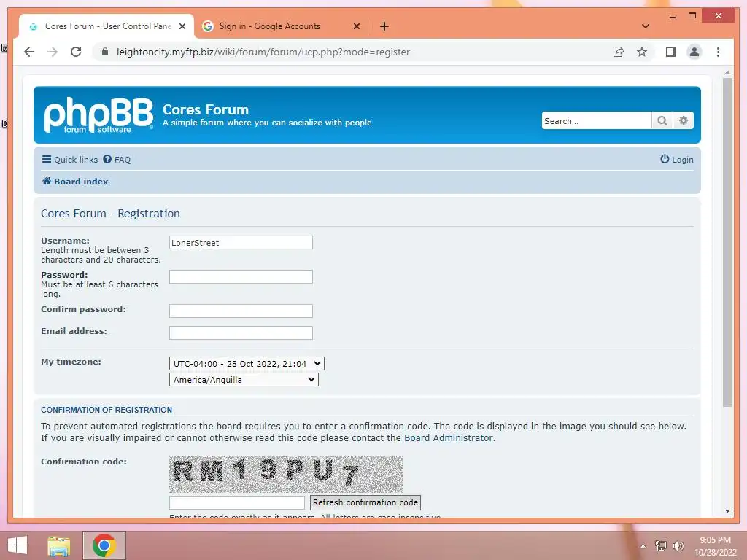Share this page via share icon
This screenshot has height=560, width=747.
619,52
